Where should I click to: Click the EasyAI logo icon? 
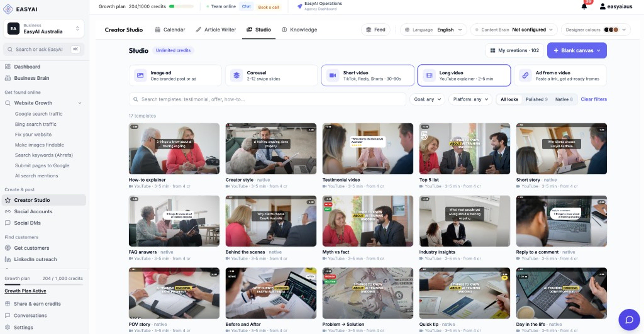pyautogui.click(x=8, y=9)
